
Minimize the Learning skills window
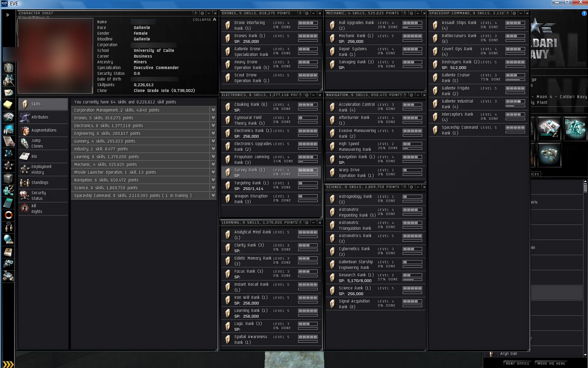[313, 222]
